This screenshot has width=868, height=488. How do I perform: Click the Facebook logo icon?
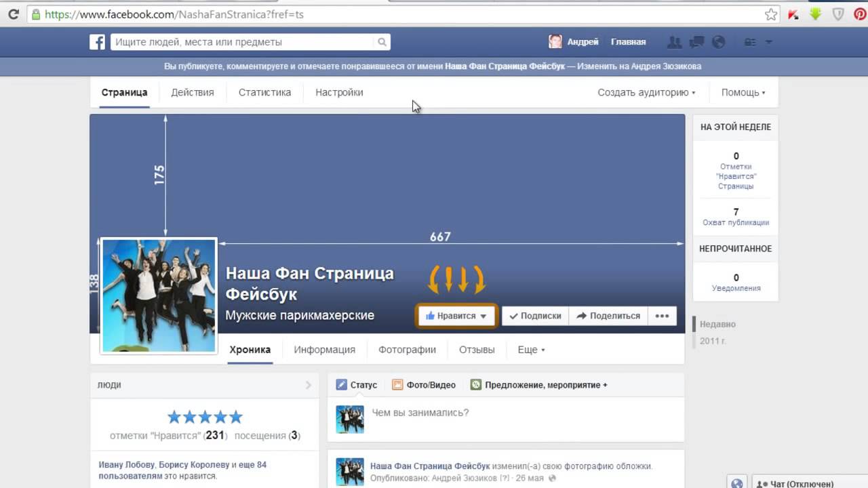[98, 42]
